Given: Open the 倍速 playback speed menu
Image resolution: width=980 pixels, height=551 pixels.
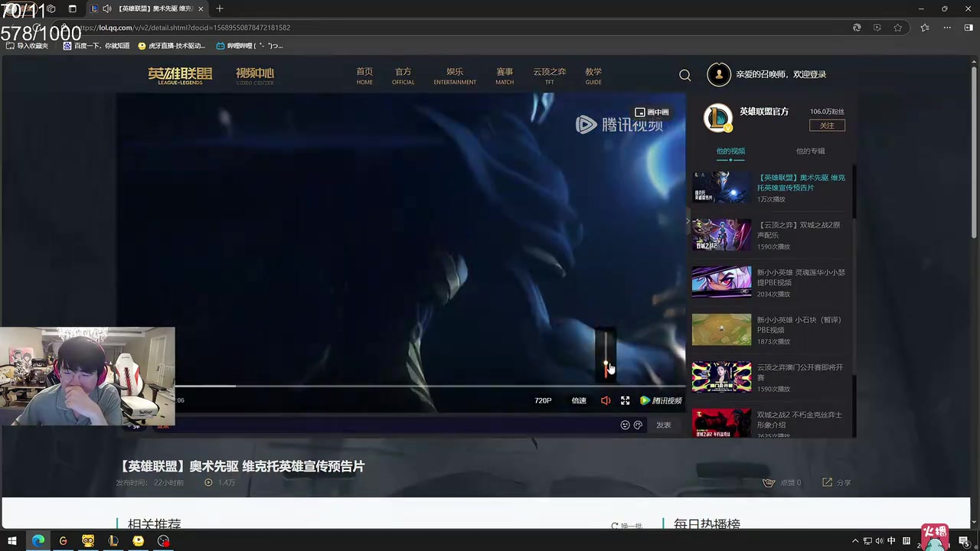Looking at the screenshot, I should tap(579, 400).
